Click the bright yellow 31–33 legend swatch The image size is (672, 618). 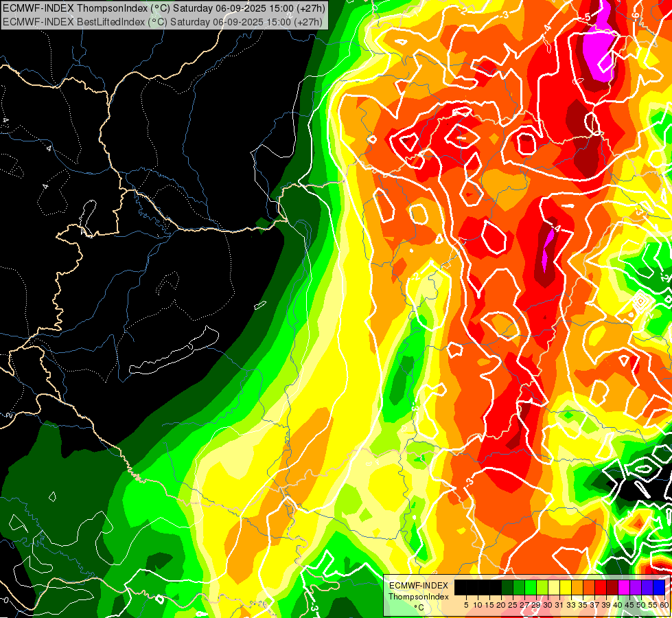[x=566, y=587]
